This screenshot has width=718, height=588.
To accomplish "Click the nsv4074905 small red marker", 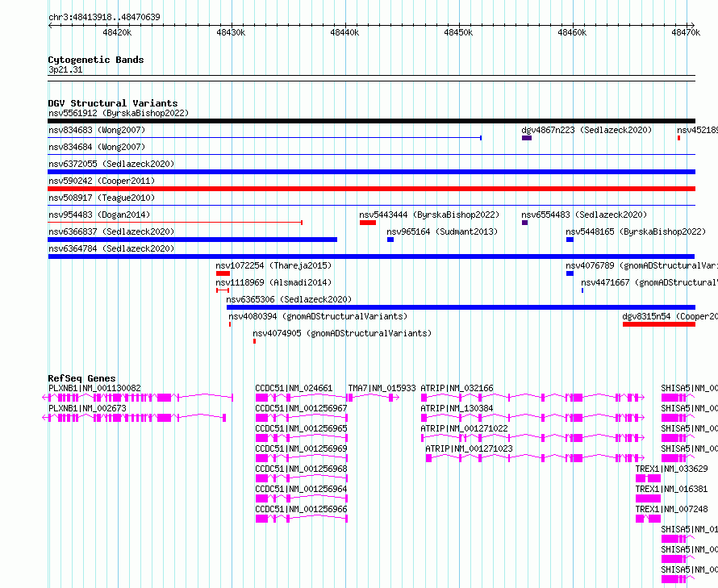I will [255, 341].
